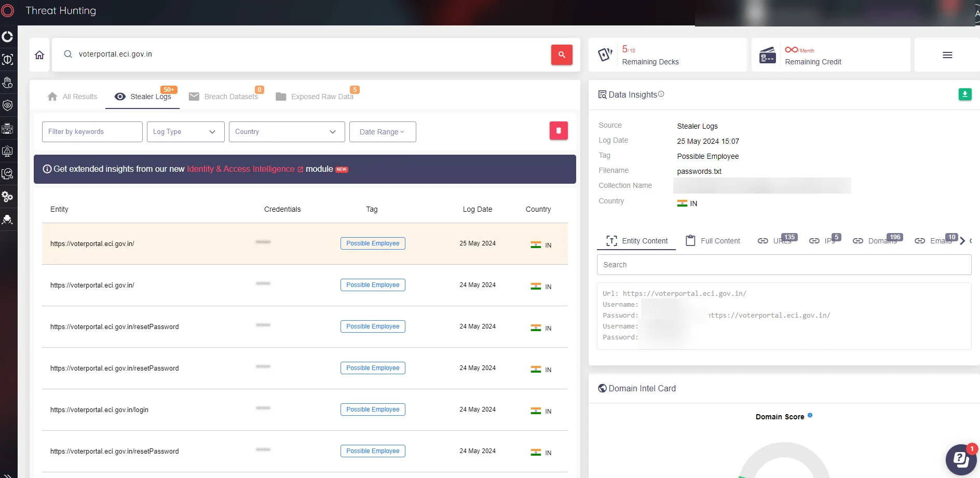Switch to the All Results tab
This screenshot has width=980, height=478.
pyautogui.click(x=72, y=97)
